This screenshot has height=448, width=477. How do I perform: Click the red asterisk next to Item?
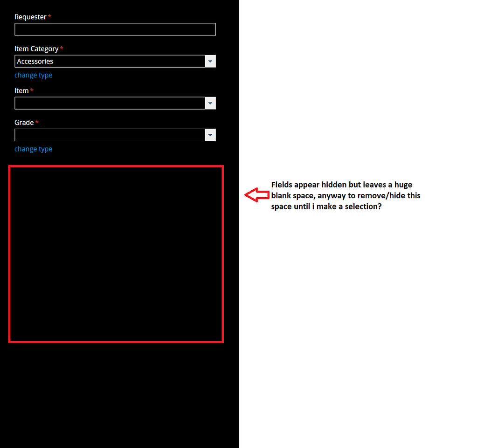click(31, 90)
